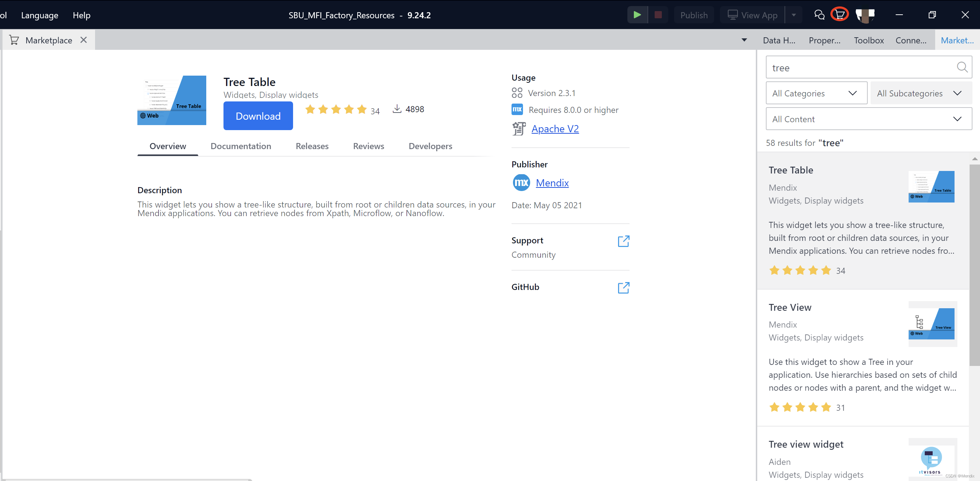Open Marketplace via the shopping cart icon

point(840,14)
